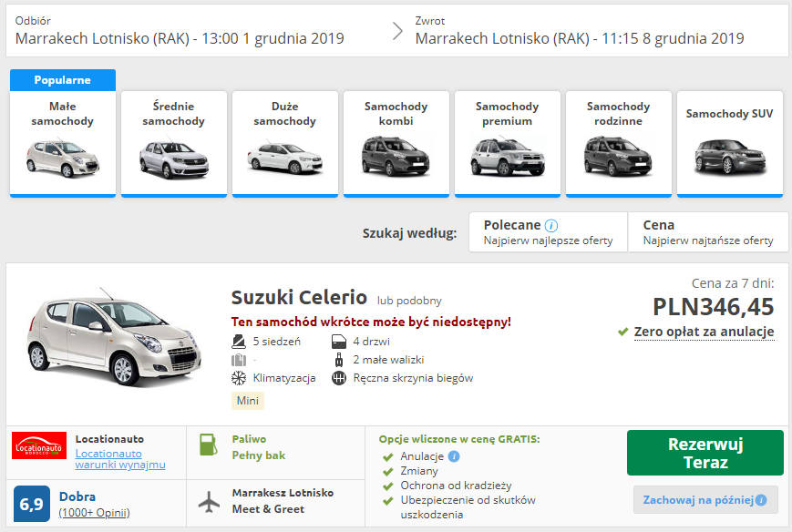
Task: Click the arrow between pickup and return
Action: click(x=397, y=31)
